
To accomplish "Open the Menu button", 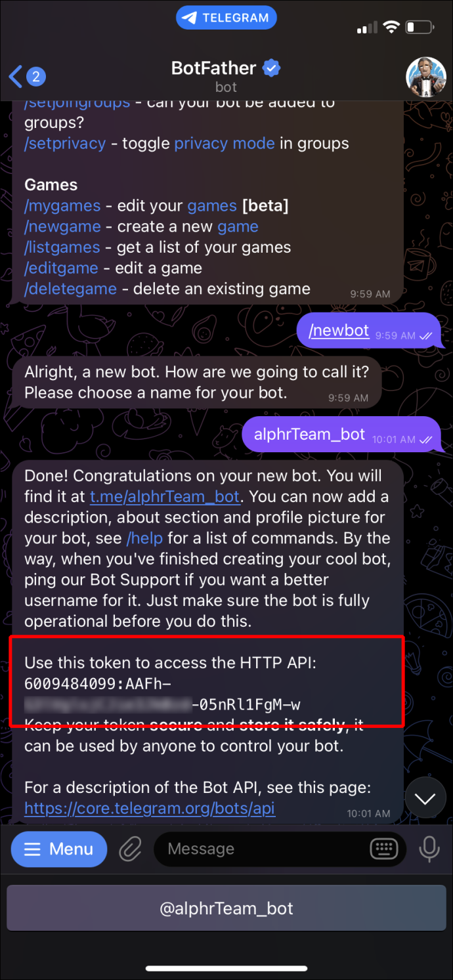I will pos(59,849).
